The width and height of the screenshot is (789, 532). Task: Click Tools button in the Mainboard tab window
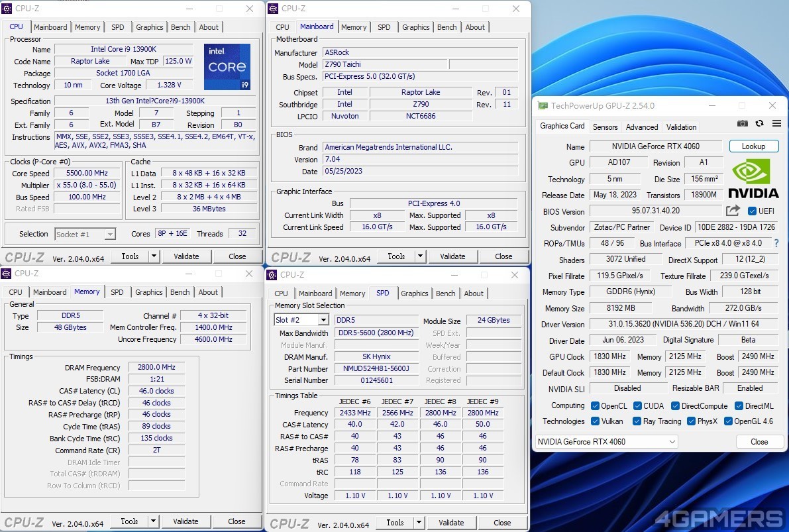396,256
